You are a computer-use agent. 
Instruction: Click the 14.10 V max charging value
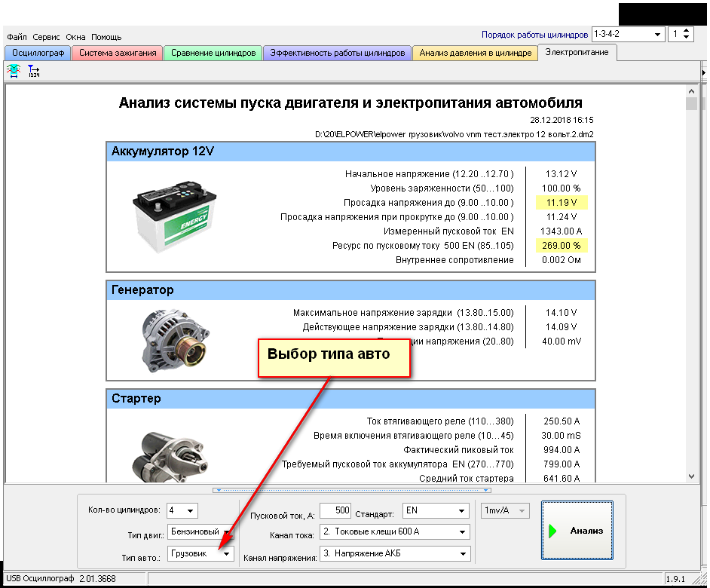(x=562, y=313)
